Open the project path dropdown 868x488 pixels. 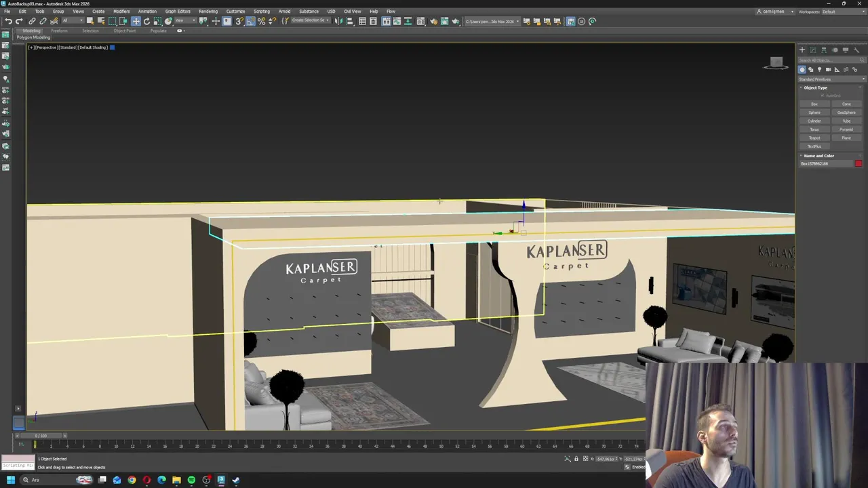click(492, 21)
